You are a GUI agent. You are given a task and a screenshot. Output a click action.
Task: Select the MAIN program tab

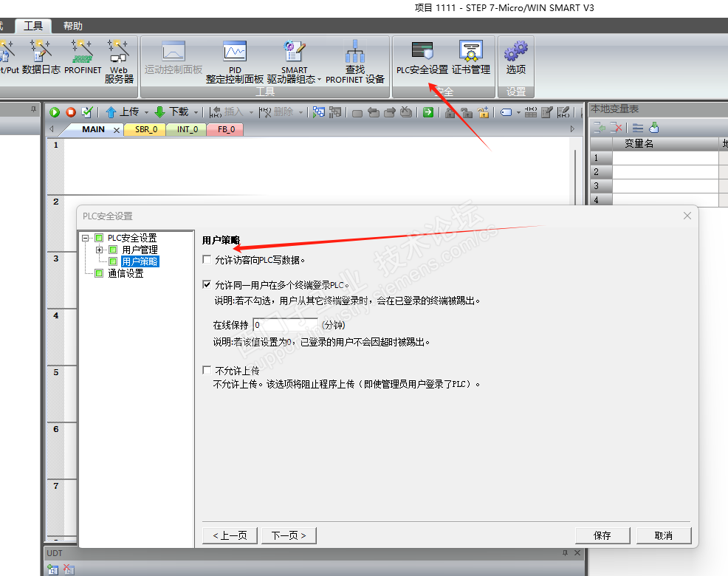pyautogui.click(x=93, y=130)
